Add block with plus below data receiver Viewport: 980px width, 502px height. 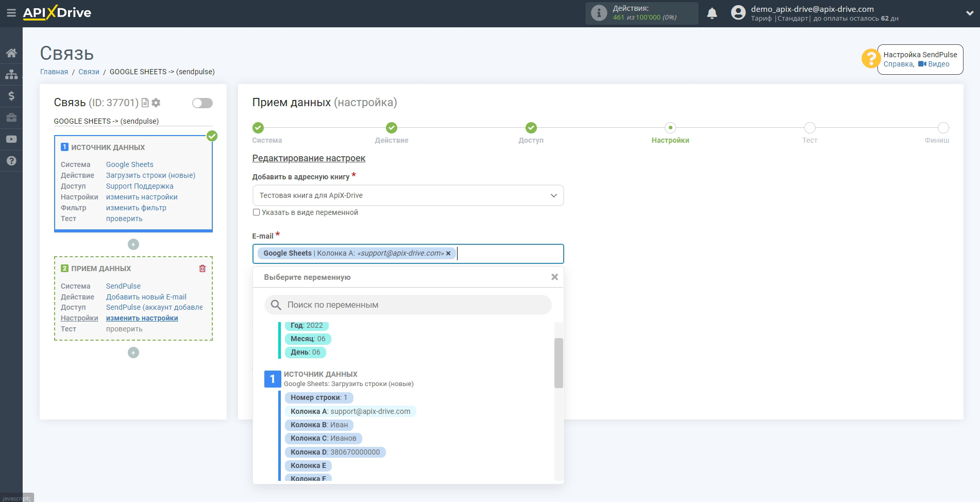tap(133, 353)
